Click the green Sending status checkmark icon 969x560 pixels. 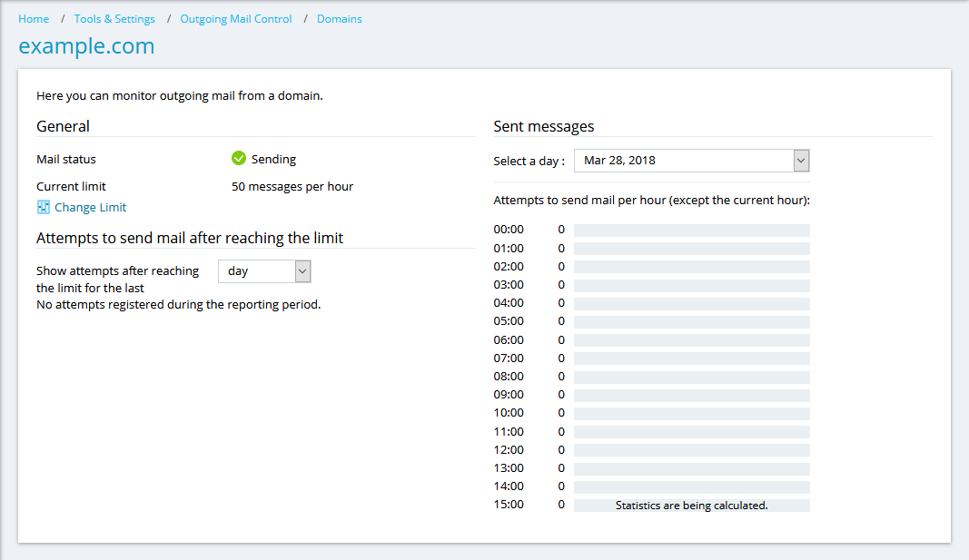coord(239,159)
